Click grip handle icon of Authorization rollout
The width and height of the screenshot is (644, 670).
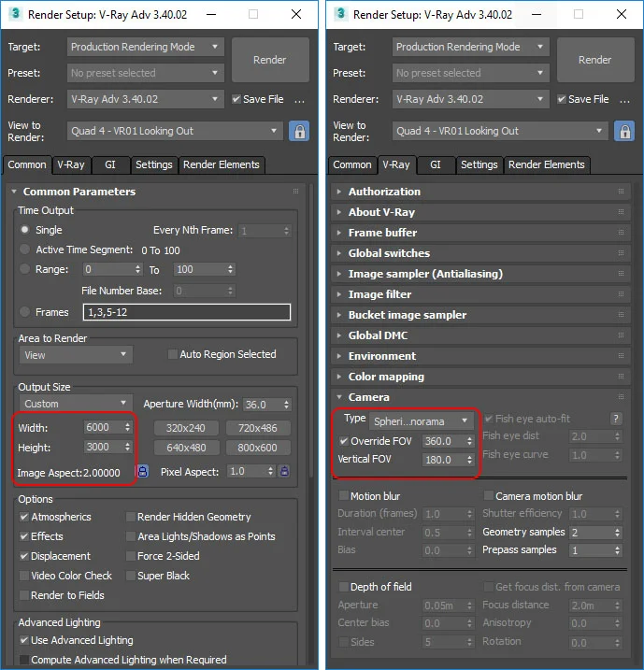(x=621, y=191)
